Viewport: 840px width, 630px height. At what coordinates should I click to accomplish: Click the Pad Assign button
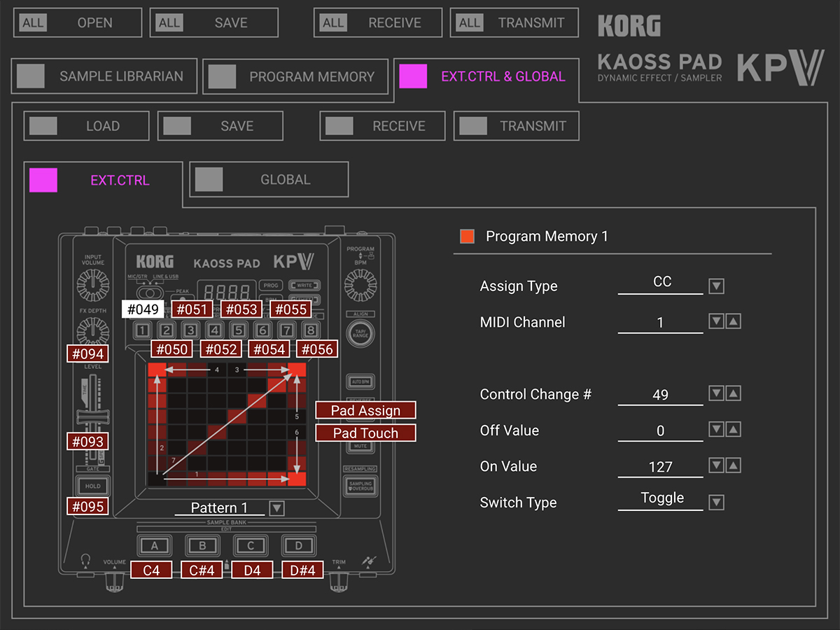point(365,409)
